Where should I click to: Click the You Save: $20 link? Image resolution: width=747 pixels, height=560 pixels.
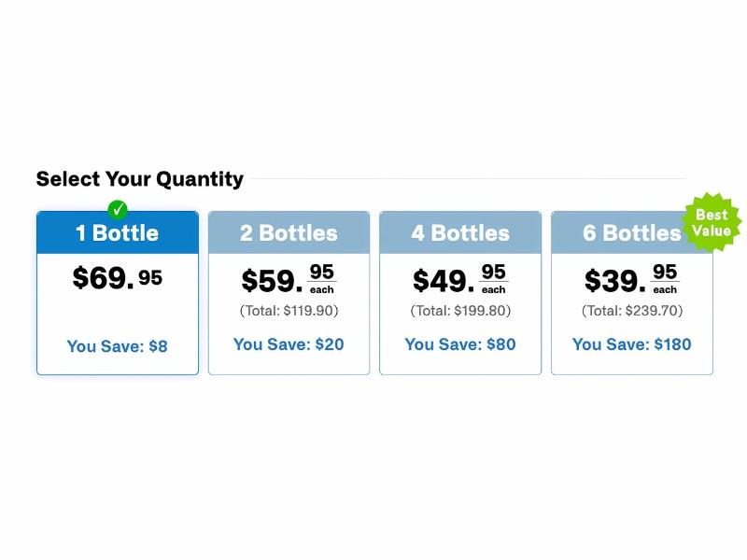click(289, 344)
